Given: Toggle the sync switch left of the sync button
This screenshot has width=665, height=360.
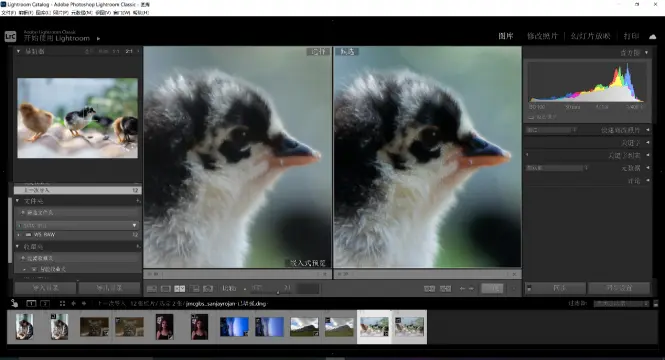Looking at the screenshot, I should pos(529,288).
